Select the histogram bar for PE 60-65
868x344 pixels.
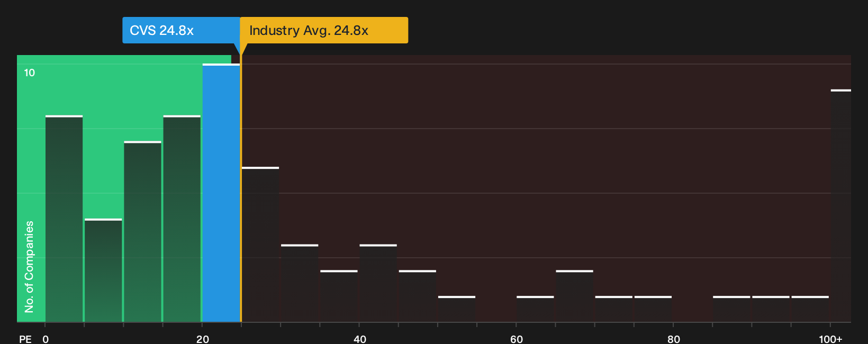coord(535,309)
